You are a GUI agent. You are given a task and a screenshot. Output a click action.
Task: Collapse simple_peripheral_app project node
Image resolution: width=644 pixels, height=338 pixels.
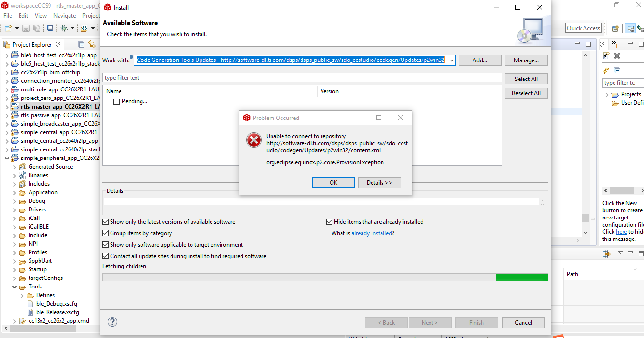click(7, 158)
